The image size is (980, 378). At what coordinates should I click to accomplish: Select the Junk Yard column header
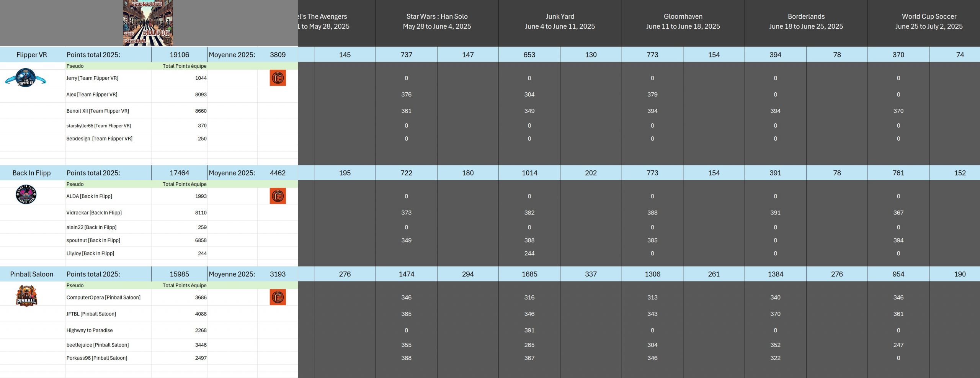click(560, 21)
